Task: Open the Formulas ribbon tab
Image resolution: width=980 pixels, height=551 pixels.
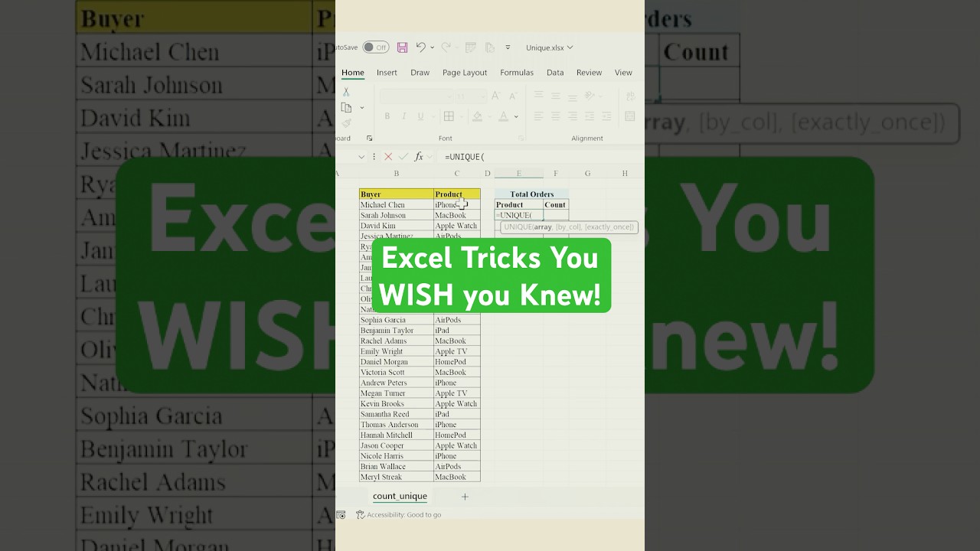Action: click(x=517, y=73)
